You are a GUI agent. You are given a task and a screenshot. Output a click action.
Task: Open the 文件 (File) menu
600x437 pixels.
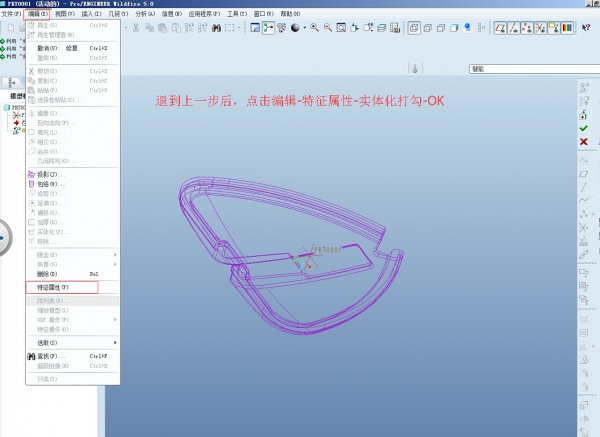click(11, 14)
